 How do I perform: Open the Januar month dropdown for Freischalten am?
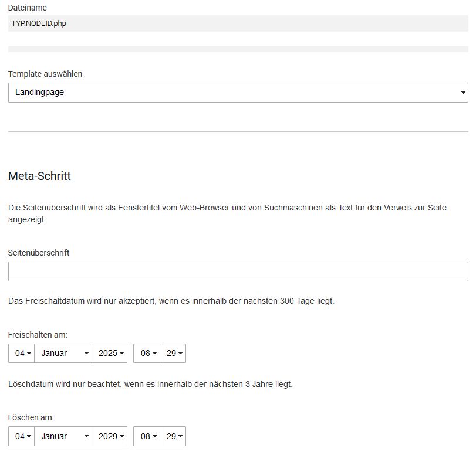click(x=63, y=353)
